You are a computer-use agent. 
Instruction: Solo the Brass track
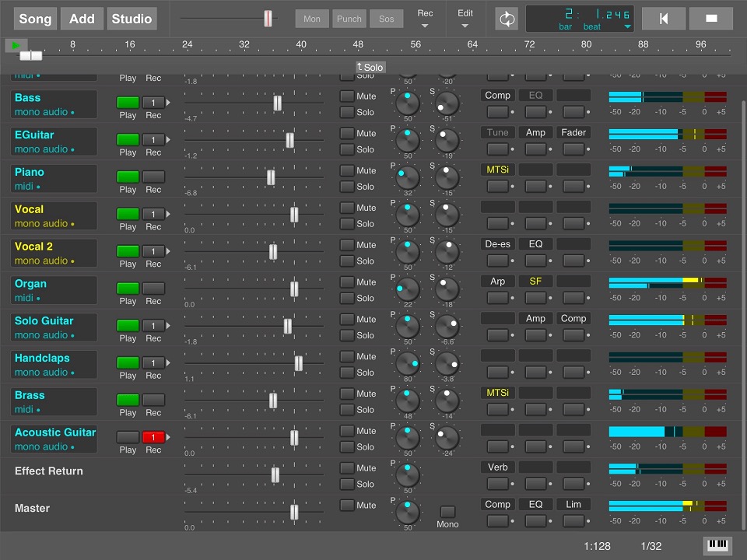(347, 410)
